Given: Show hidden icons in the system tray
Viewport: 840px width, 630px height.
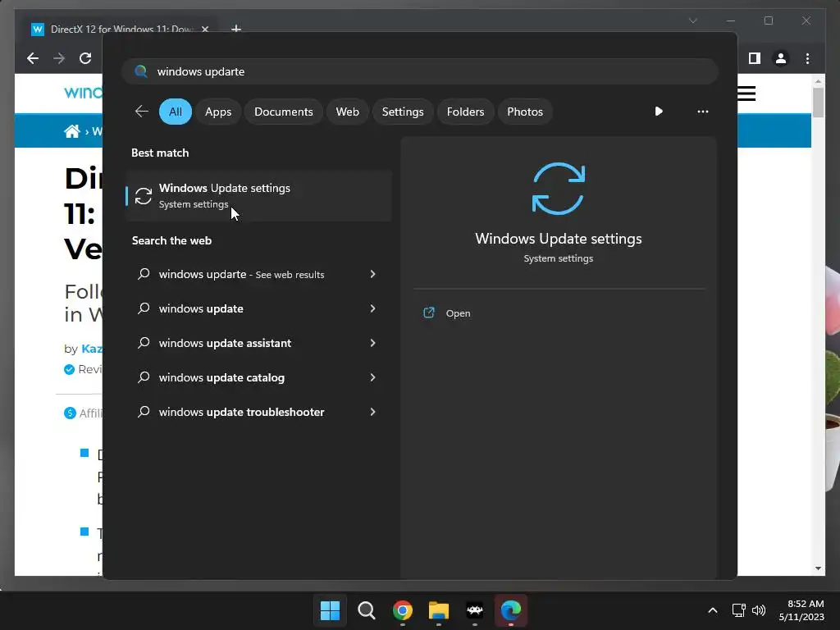Looking at the screenshot, I should coord(713,610).
